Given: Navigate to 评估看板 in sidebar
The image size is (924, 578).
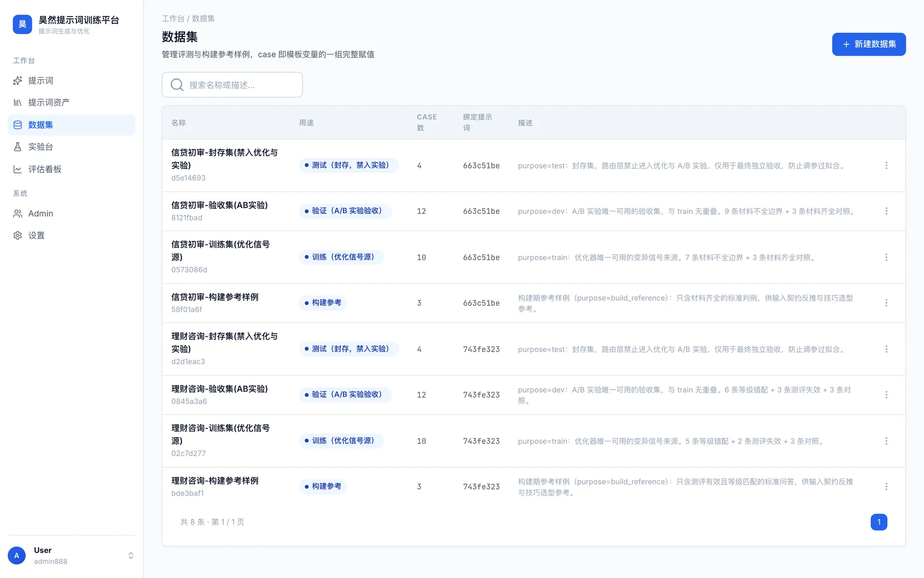Looking at the screenshot, I should [x=71, y=169].
